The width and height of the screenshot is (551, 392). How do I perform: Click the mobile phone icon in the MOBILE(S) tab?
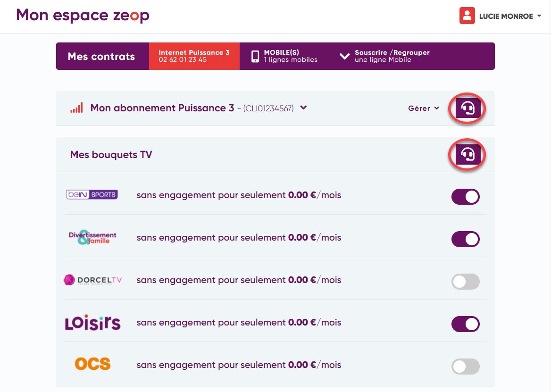point(255,56)
